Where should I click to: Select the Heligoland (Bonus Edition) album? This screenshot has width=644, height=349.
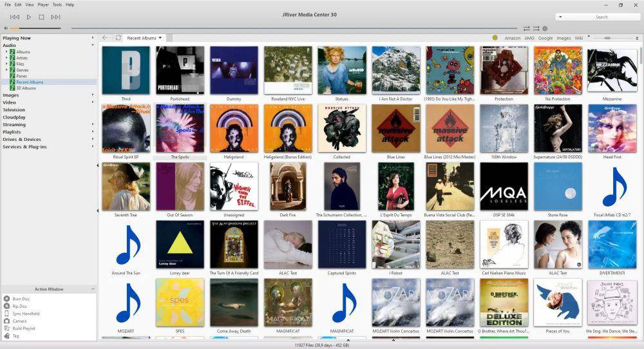[x=288, y=128]
